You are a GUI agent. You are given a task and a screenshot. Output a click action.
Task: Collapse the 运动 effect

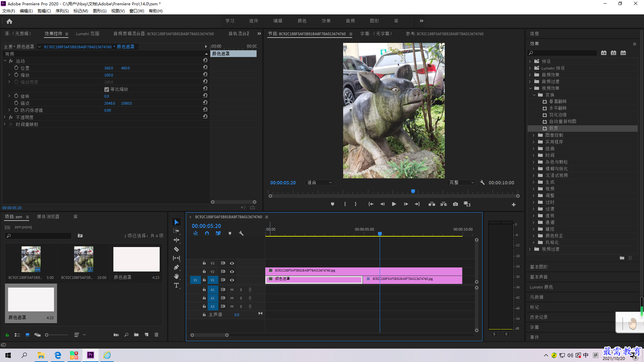pyautogui.click(x=5, y=61)
